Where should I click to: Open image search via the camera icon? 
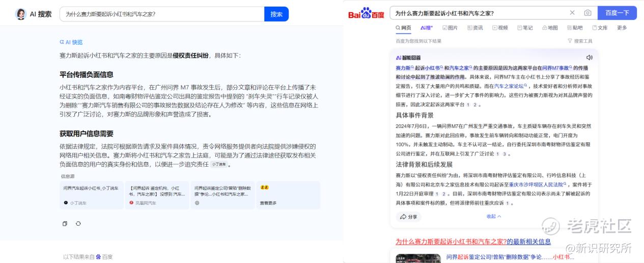point(587,13)
